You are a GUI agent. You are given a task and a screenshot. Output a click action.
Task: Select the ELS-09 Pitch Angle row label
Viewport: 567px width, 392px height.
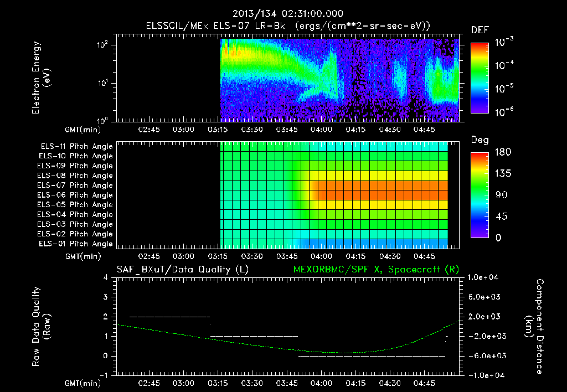tap(75, 166)
